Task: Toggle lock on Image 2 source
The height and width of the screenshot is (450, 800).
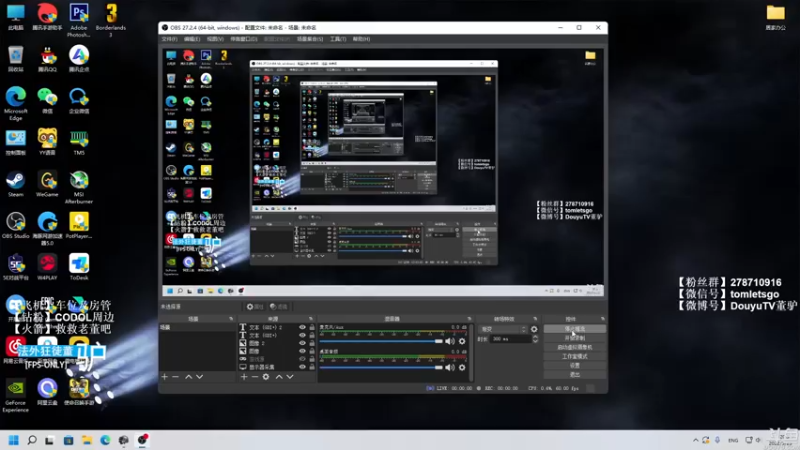Action: pyautogui.click(x=312, y=343)
